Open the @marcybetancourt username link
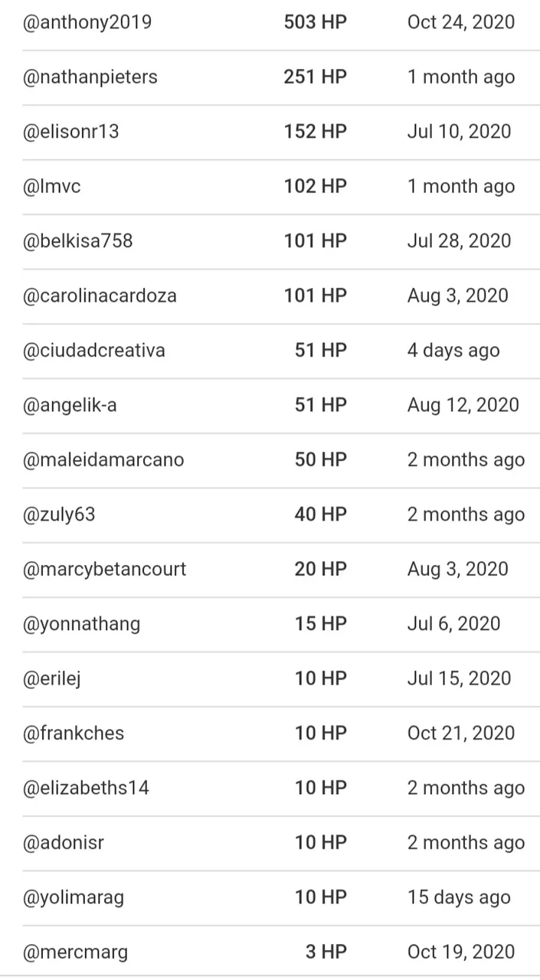The image size is (540, 980). (105, 570)
